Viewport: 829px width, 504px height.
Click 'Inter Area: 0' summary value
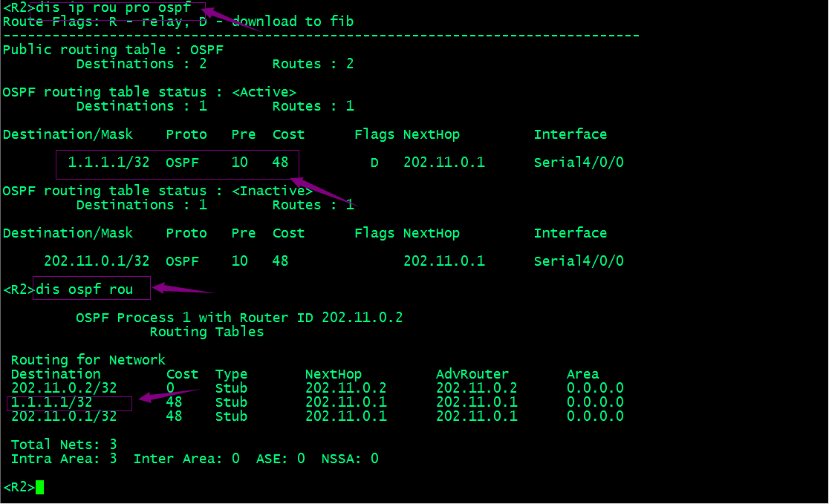186,459
